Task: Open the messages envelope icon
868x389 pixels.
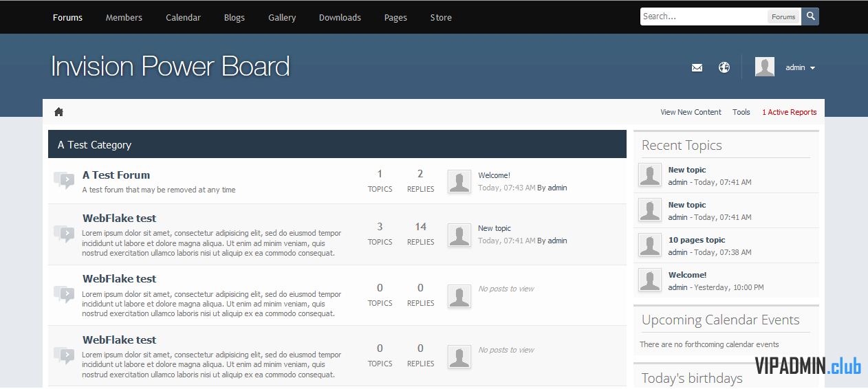Action: coord(697,67)
